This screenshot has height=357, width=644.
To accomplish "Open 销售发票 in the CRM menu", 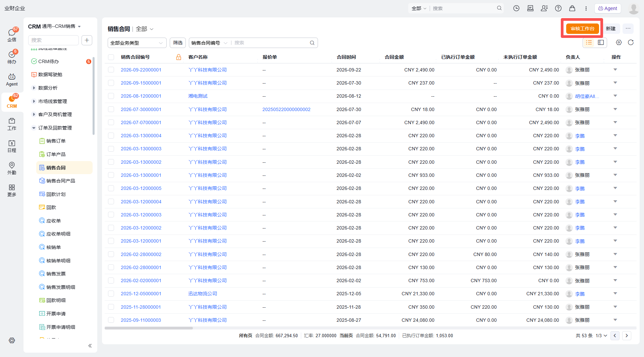I will (56, 274).
